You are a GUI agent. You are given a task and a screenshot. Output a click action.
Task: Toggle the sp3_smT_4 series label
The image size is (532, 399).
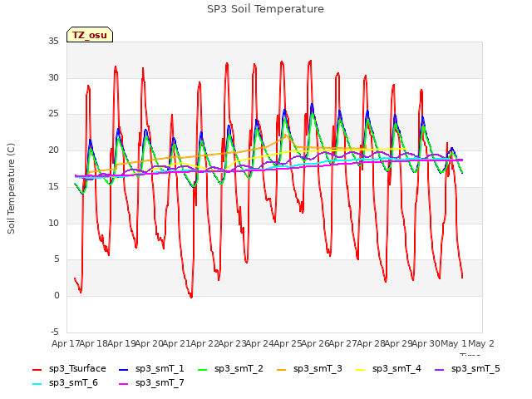[x=397, y=369]
